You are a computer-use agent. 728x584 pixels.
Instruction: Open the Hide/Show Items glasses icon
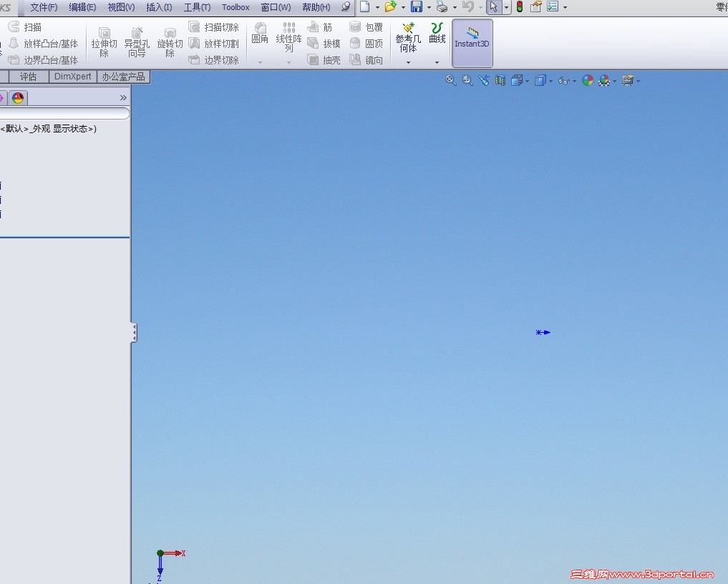(563, 81)
